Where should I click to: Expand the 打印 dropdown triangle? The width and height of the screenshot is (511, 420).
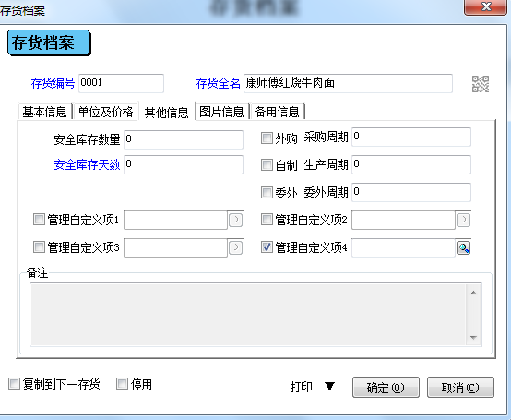[x=329, y=387]
